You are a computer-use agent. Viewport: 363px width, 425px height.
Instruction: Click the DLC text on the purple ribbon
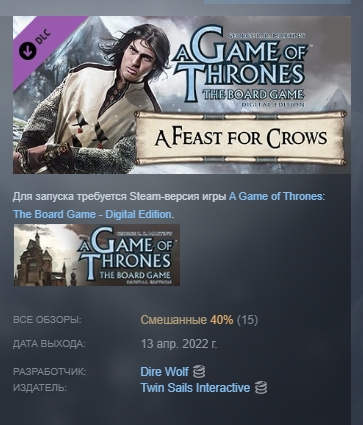point(43,37)
